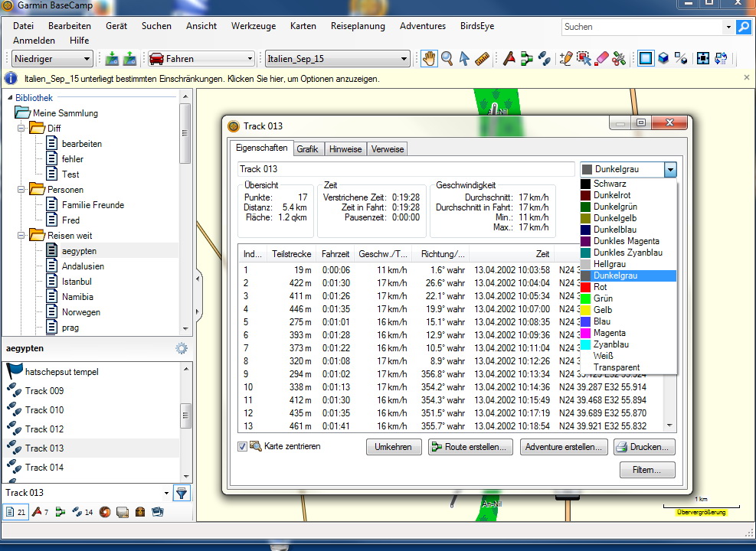Click the map restrictions info message
This screenshot has height=551, width=756.
pyautogui.click(x=202, y=79)
